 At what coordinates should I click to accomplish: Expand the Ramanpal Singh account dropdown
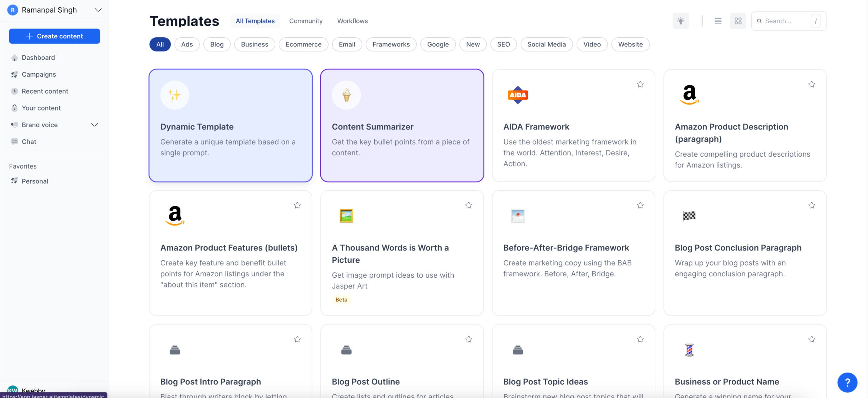[x=98, y=10]
